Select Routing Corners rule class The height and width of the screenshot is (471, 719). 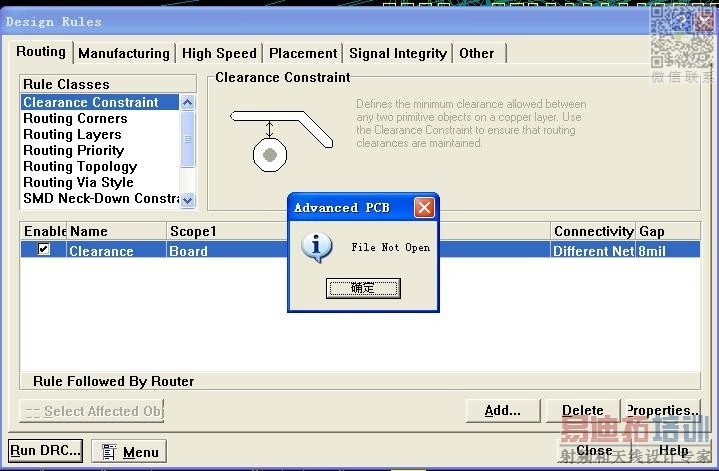100,118
